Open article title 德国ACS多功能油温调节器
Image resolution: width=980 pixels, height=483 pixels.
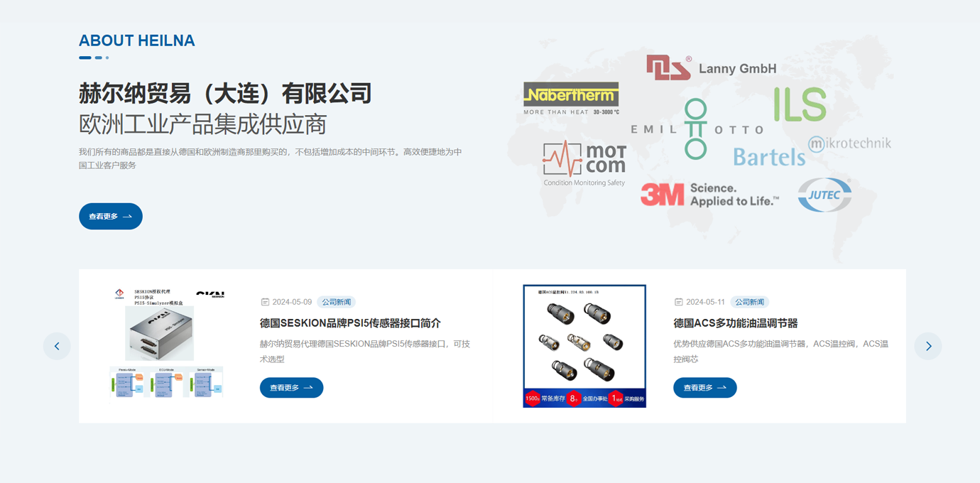[735, 323]
